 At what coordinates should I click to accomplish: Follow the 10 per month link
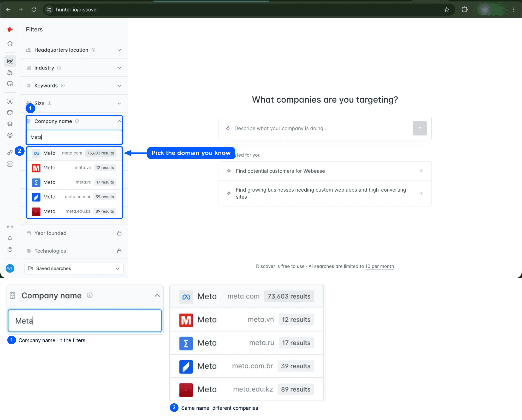tap(379, 266)
